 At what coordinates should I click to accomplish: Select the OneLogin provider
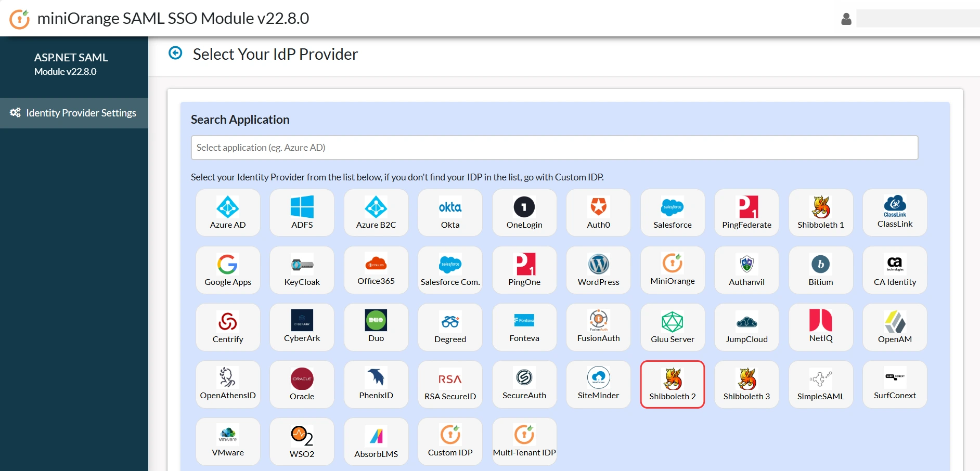[524, 213]
